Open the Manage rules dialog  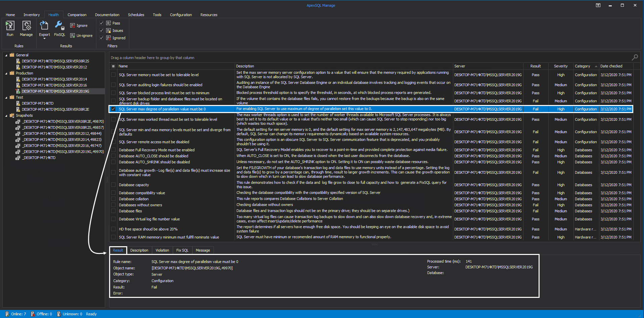(x=26, y=29)
